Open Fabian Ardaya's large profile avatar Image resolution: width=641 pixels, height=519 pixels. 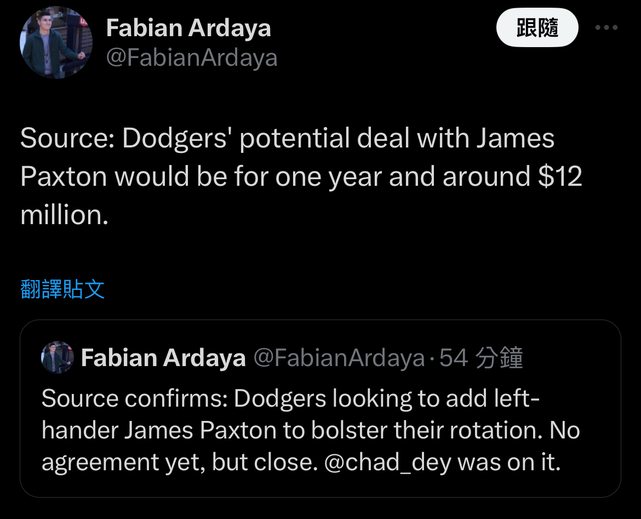tap(55, 43)
